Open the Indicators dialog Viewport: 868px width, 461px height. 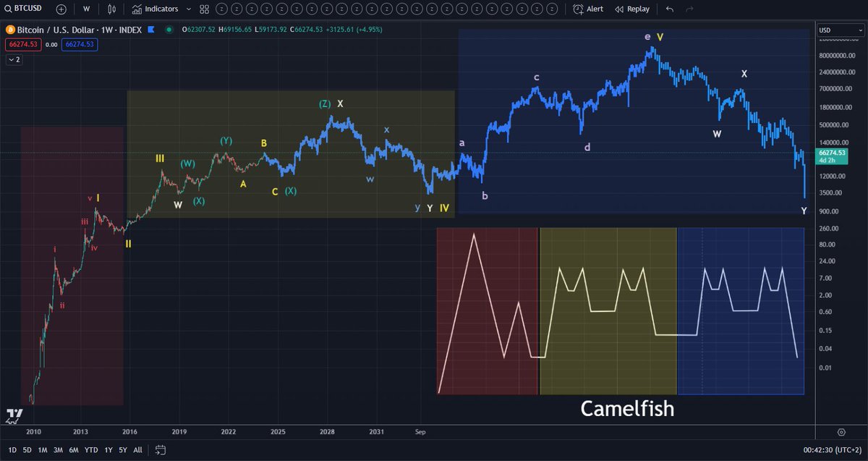click(155, 9)
